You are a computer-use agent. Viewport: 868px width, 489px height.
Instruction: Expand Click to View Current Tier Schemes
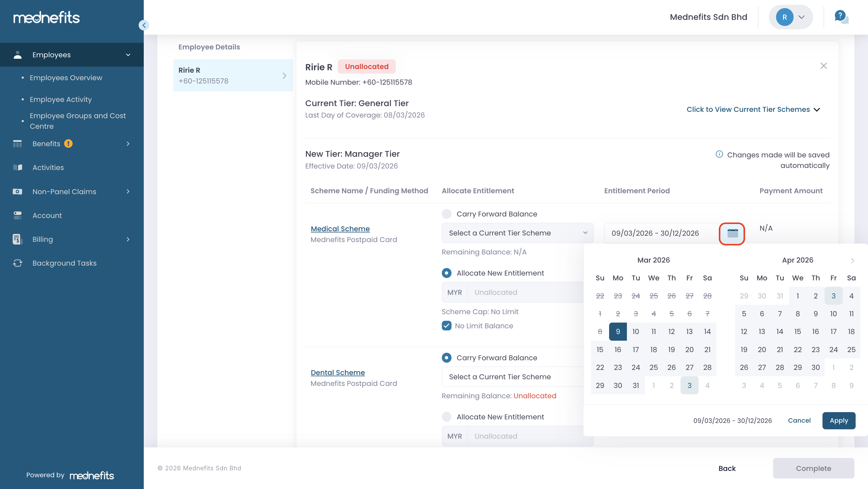click(753, 109)
